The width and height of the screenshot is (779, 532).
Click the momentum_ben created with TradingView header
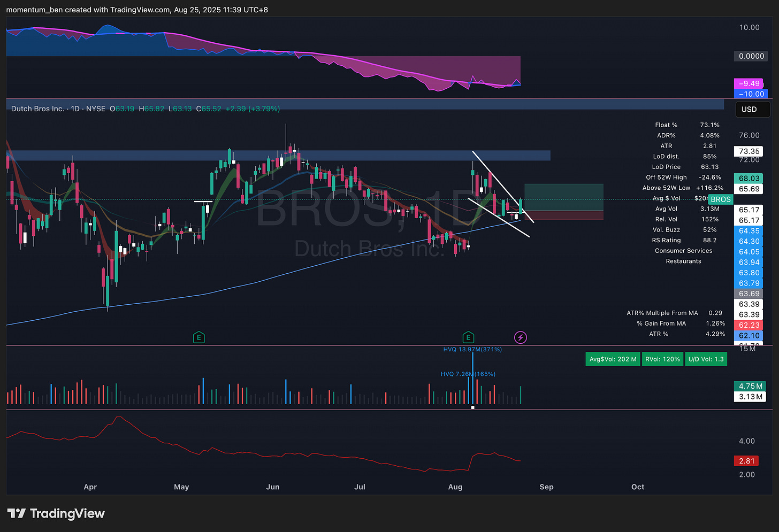[137, 10]
